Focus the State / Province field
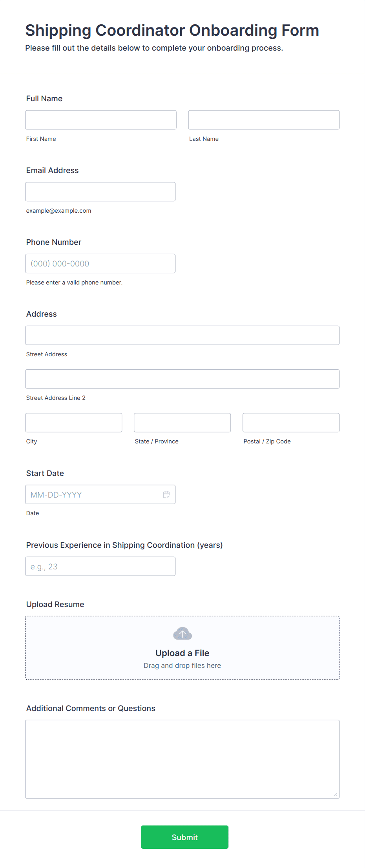This screenshot has width=365, height=868. click(182, 422)
